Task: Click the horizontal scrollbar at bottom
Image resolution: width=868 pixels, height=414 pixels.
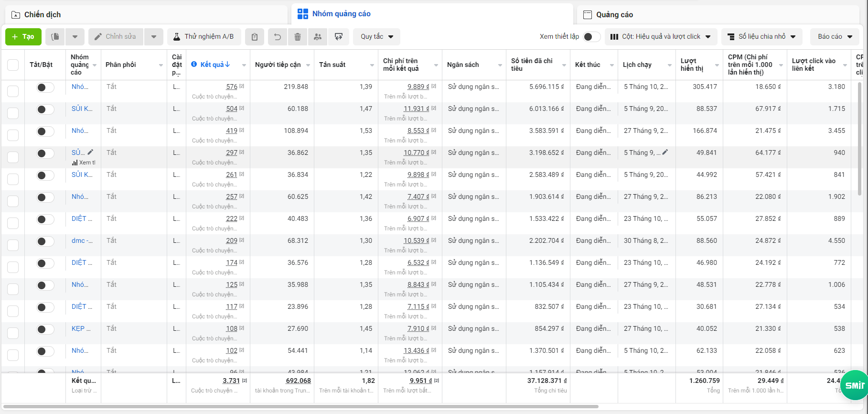Action: 301,407
